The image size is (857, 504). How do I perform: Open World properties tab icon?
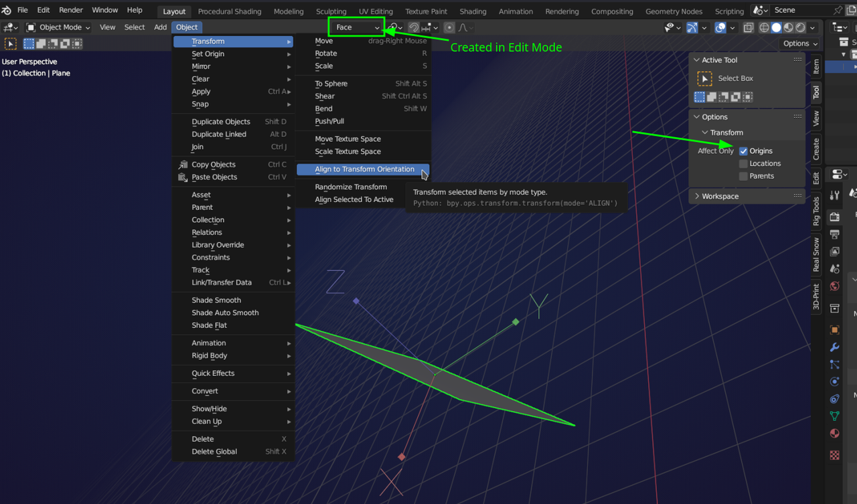(834, 286)
